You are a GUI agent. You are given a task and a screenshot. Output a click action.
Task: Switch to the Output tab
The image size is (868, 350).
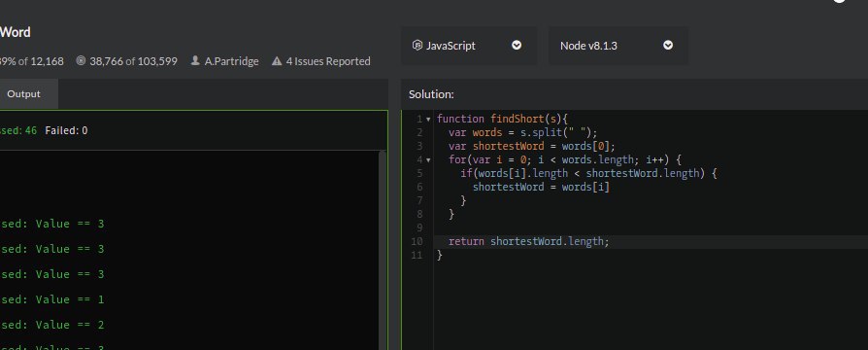[x=23, y=93]
